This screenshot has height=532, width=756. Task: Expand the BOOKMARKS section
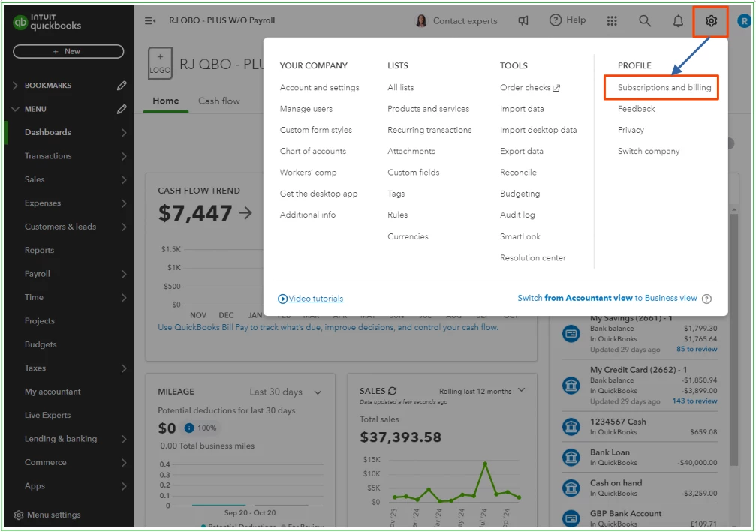15,86
